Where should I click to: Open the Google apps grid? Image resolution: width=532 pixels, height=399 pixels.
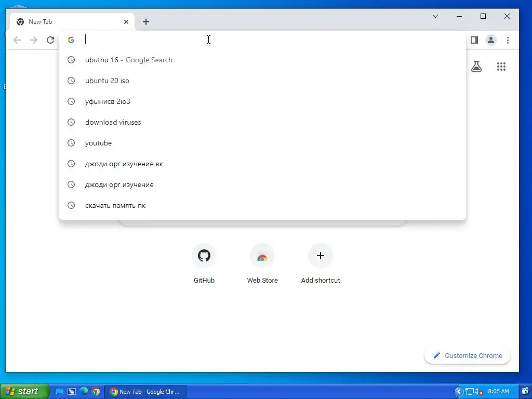click(x=501, y=66)
